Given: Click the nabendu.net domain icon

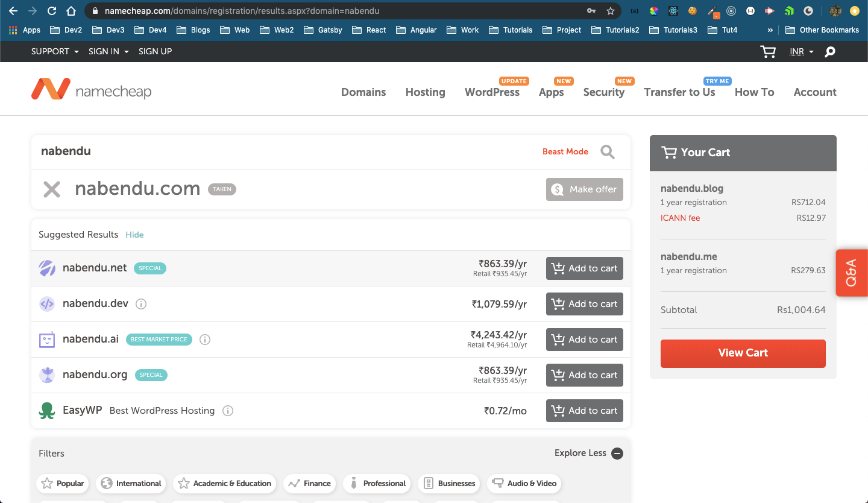Looking at the screenshot, I should coord(47,268).
